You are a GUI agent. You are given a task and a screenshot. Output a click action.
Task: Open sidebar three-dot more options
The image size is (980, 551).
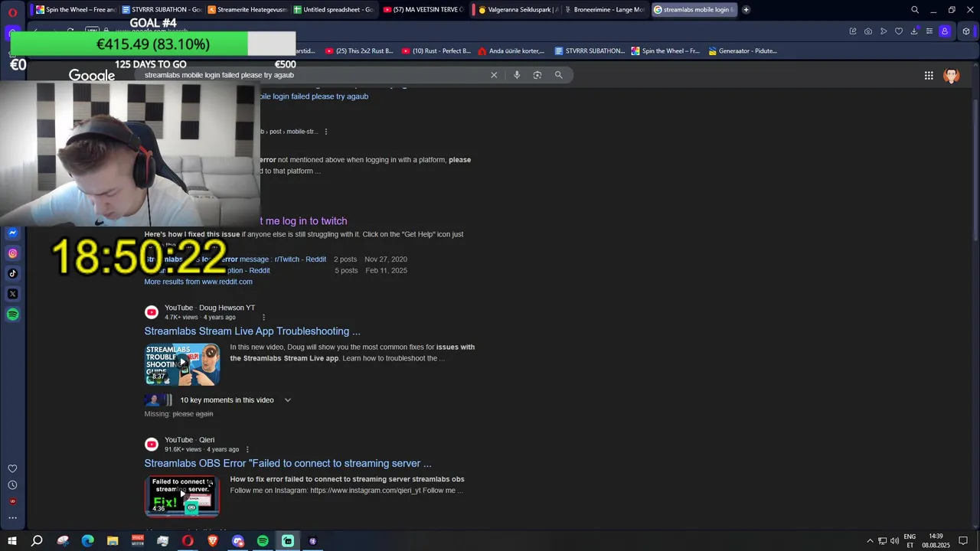tap(12, 518)
